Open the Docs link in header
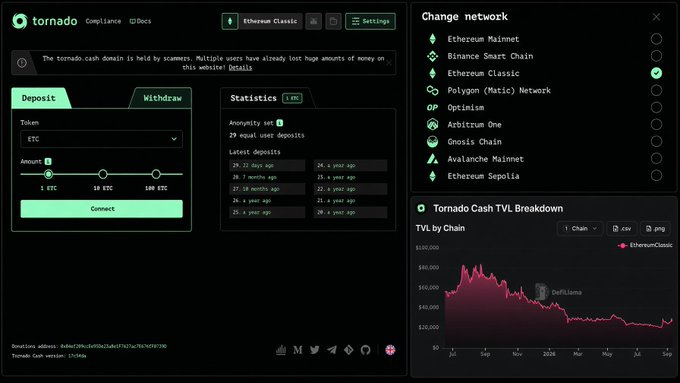 [x=140, y=21]
